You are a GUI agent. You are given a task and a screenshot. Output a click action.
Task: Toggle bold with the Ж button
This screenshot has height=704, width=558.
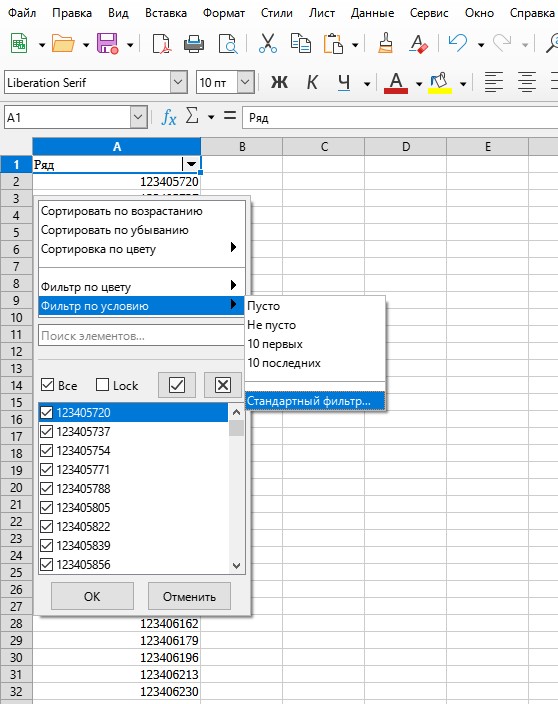(279, 83)
